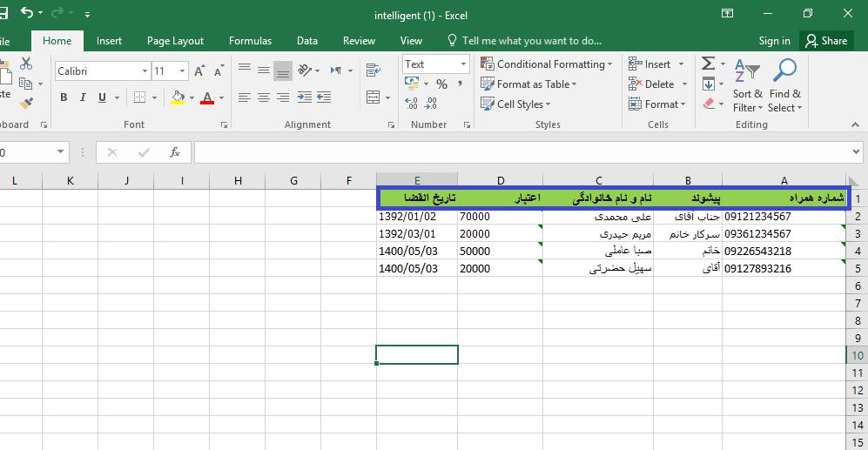Screen dimensions: 868x450
Task: Click the Insert Function fx icon
Action: point(174,152)
